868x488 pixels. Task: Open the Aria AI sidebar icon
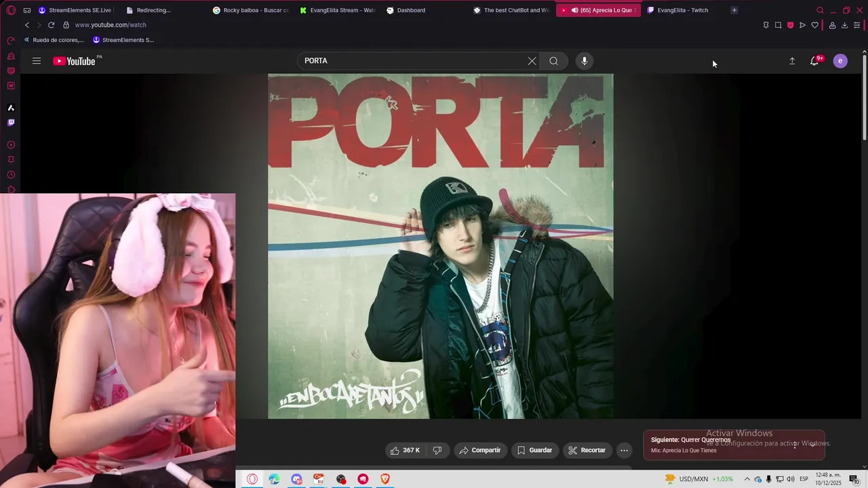pos(11,108)
